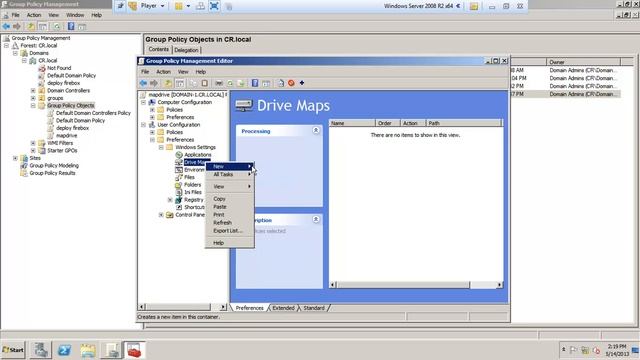This screenshot has width=640, height=360.
Task: Click the Paste clipboard icon in Editor toolbar
Action: coord(204,83)
